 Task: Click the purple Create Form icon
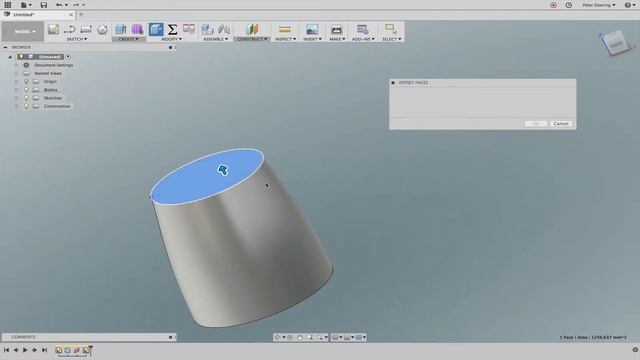(x=138, y=29)
